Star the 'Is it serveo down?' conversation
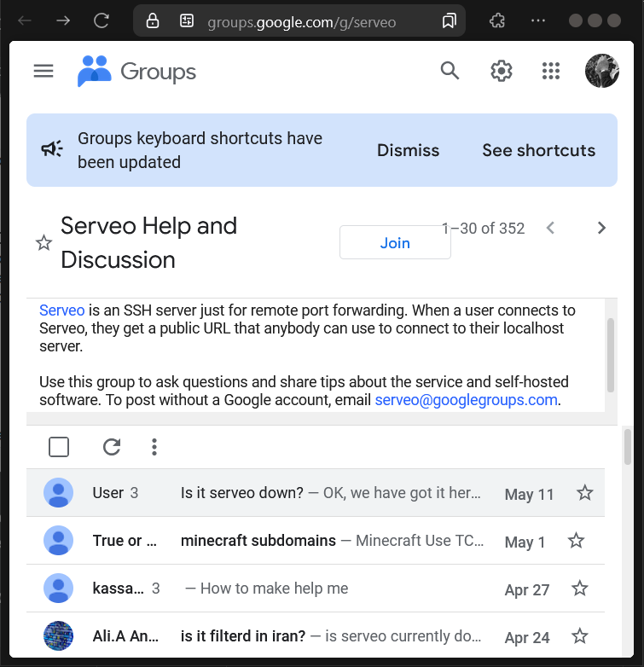 (585, 493)
